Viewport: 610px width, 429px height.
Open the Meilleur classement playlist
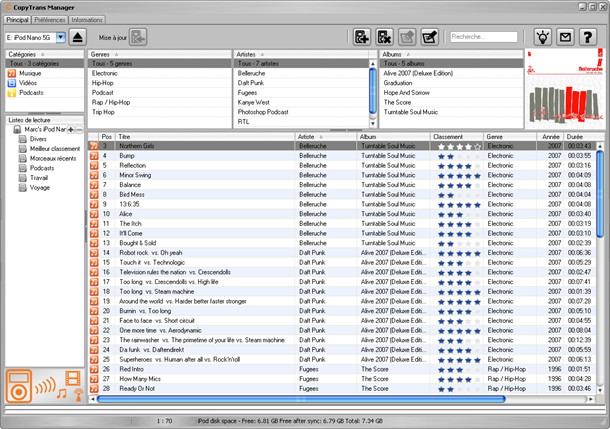(55, 149)
